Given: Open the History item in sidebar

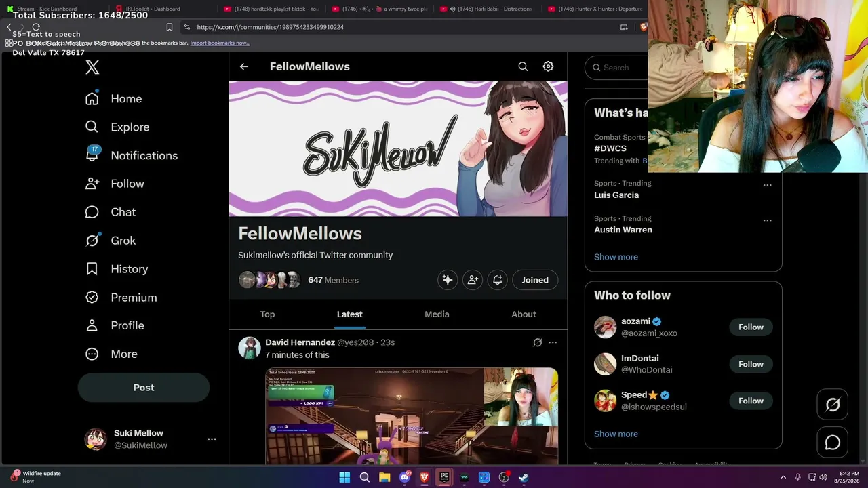Looking at the screenshot, I should [x=116, y=269].
